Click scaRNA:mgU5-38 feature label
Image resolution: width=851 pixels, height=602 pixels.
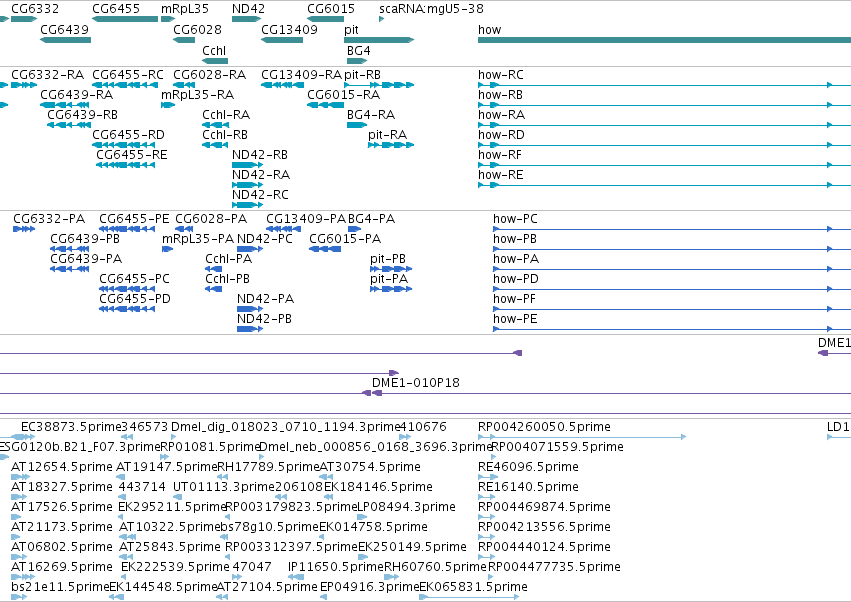(431, 9)
